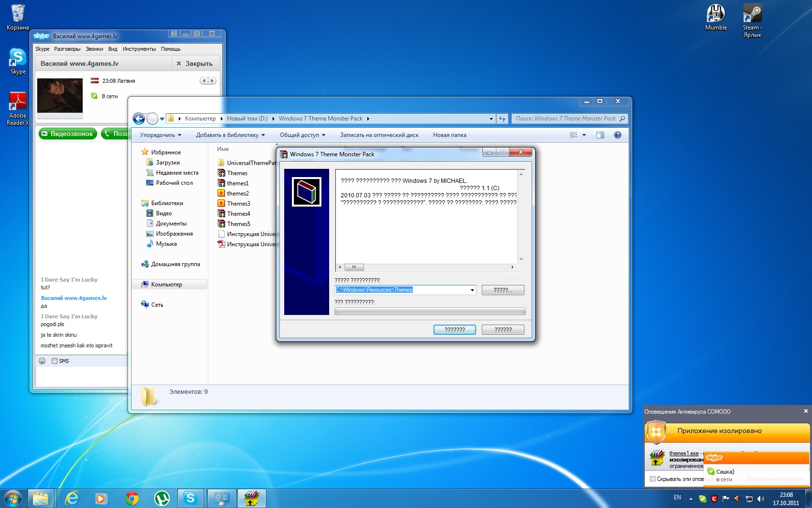Open the view options dropdown arrow

584,135
